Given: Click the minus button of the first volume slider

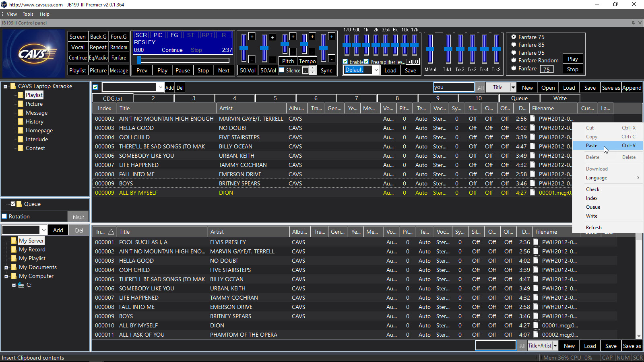Looking at the screenshot, I should (x=252, y=59).
